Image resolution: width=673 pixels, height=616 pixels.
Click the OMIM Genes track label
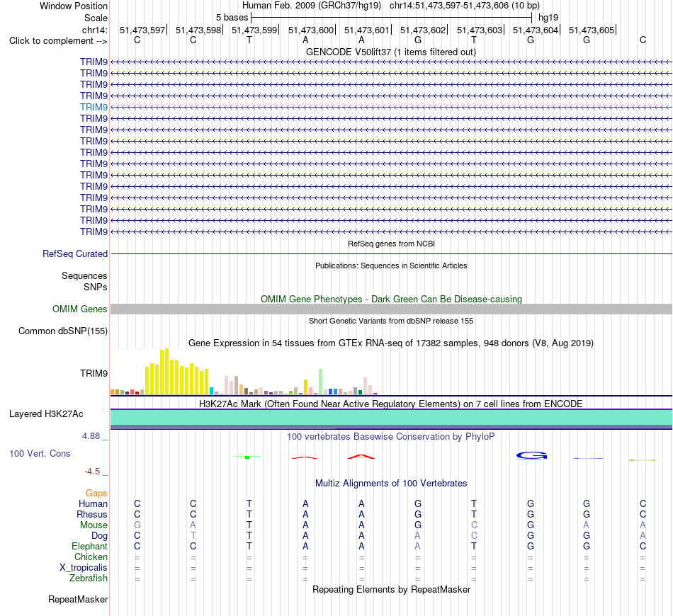80,309
